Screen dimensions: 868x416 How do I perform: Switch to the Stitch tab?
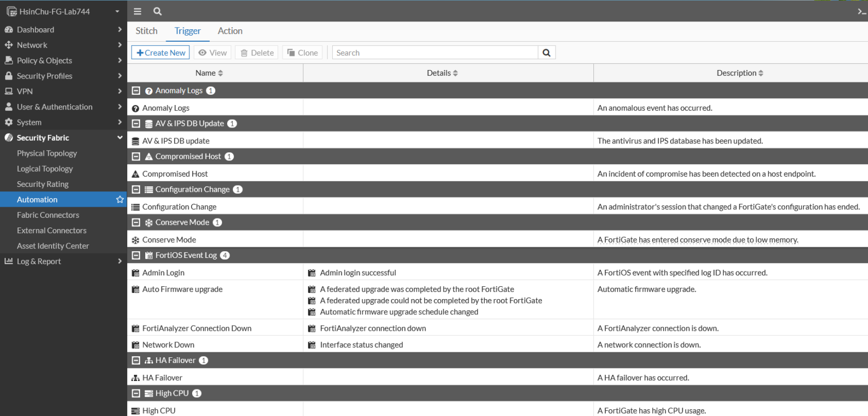pyautogui.click(x=146, y=31)
